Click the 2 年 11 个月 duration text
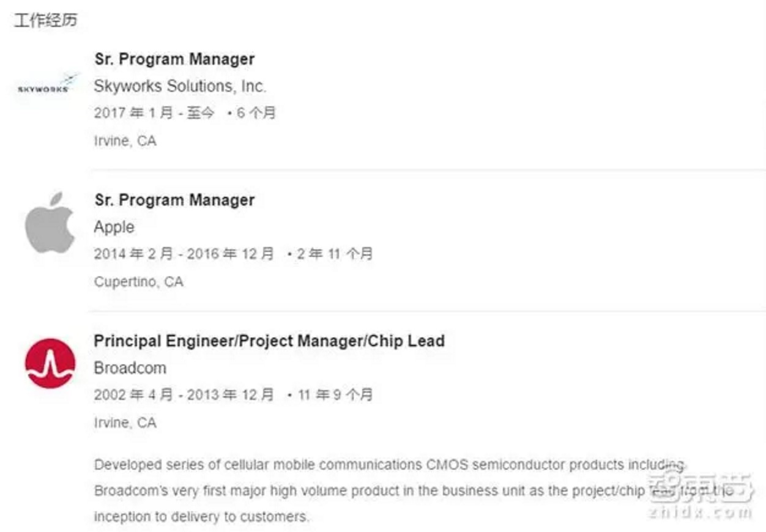The image size is (766, 532). pos(334,254)
